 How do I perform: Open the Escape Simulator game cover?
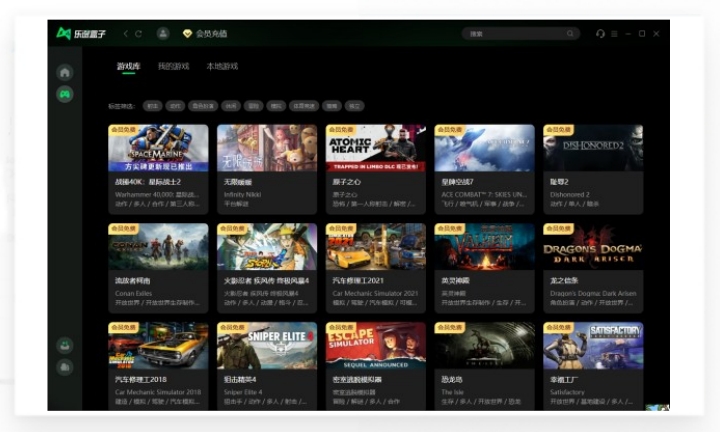click(x=376, y=346)
